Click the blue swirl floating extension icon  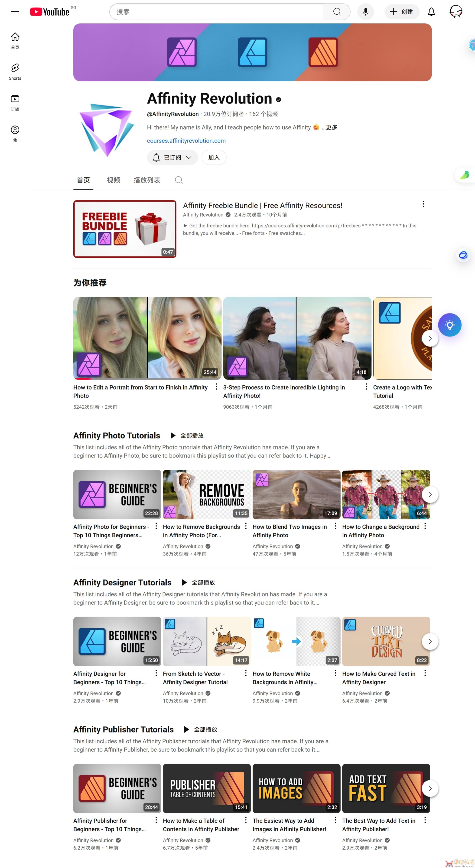[x=463, y=255]
